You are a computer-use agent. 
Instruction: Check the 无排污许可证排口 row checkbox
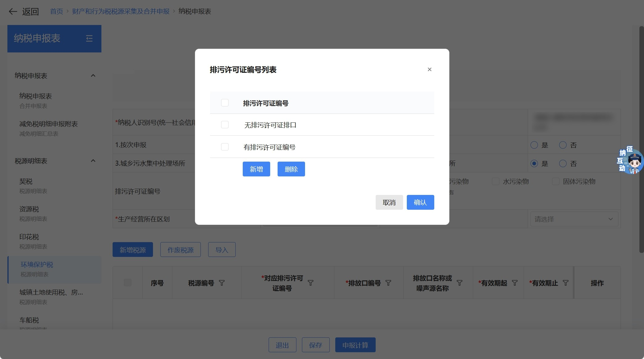[x=225, y=125]
